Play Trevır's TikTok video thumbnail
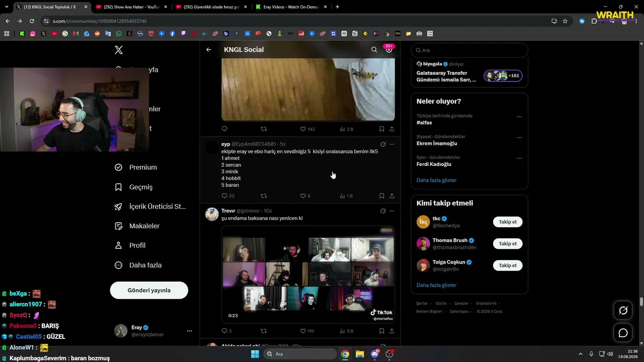Screen dimensions: 644x362 [x=308, y=275]
